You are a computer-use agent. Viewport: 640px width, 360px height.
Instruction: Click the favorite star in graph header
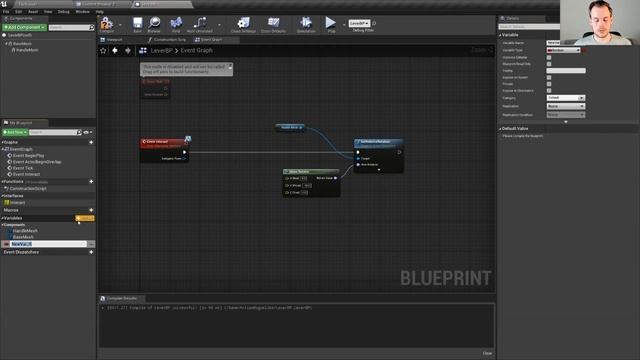(103, 51)
